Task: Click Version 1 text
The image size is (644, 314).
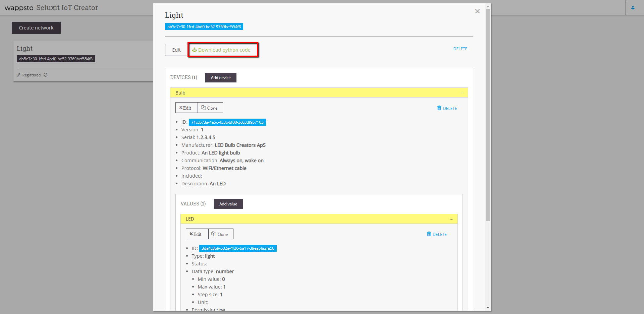Action: pos(192,130)
